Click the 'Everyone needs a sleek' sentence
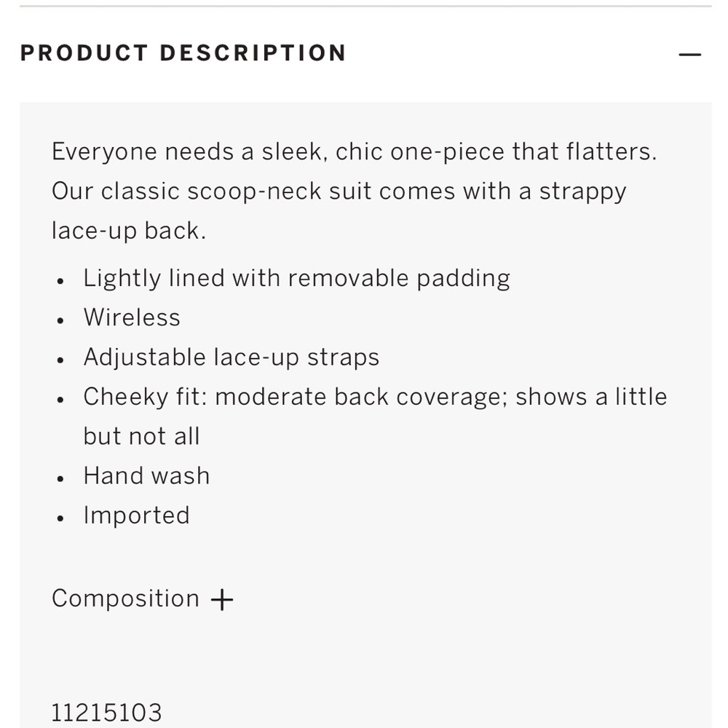This screenshot has height=728, width=728. (355, 152)
